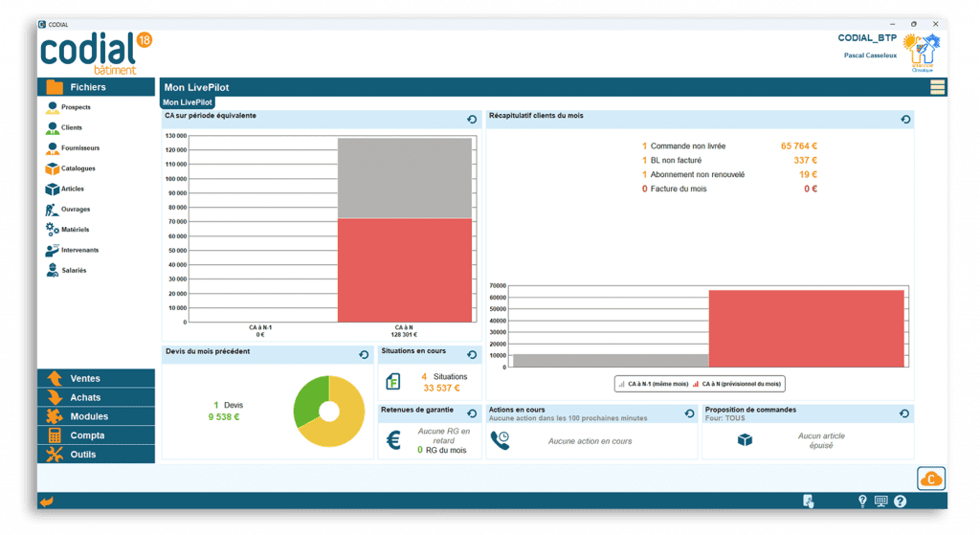This screenshot has height=535, width=980.
Task: Refresh the Proposition de commandes widget
Action: [x=904, y=413]
